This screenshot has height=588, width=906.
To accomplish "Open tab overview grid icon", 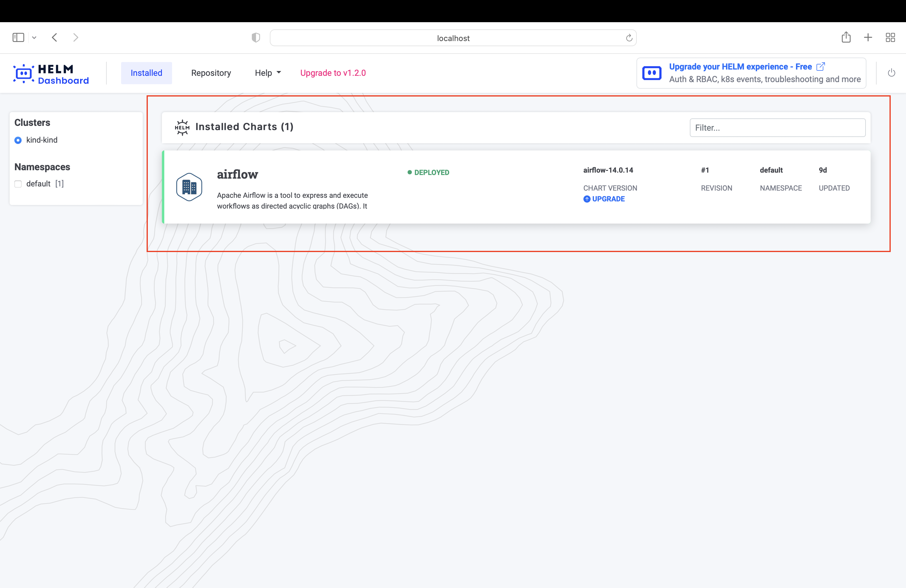I will (890, 37).
